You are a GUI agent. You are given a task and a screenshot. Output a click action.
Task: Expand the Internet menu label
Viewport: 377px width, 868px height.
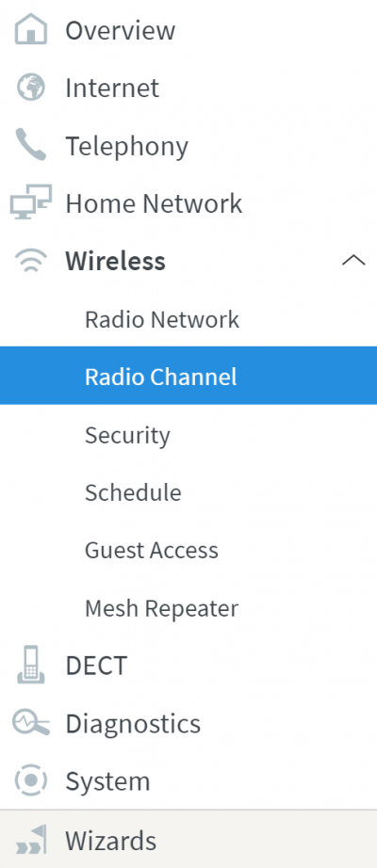coord(112,88)
